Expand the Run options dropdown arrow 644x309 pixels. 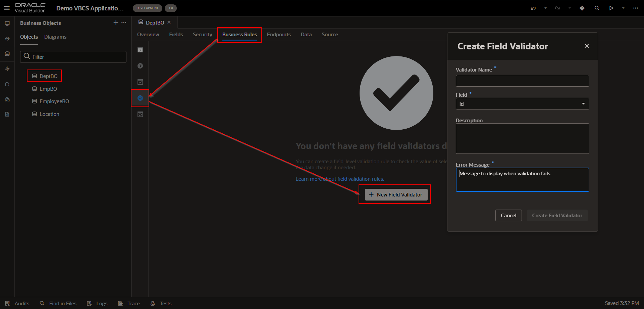[x=623, y=8]
